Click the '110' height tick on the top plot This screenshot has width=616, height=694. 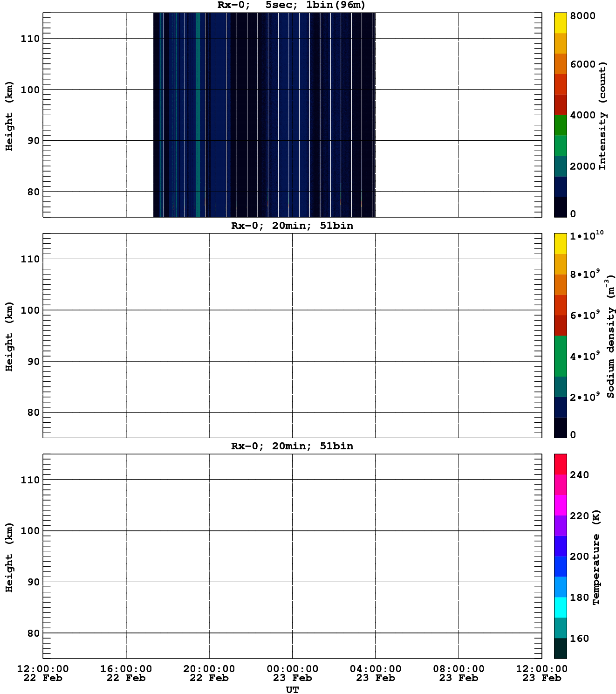click(30, 39)
